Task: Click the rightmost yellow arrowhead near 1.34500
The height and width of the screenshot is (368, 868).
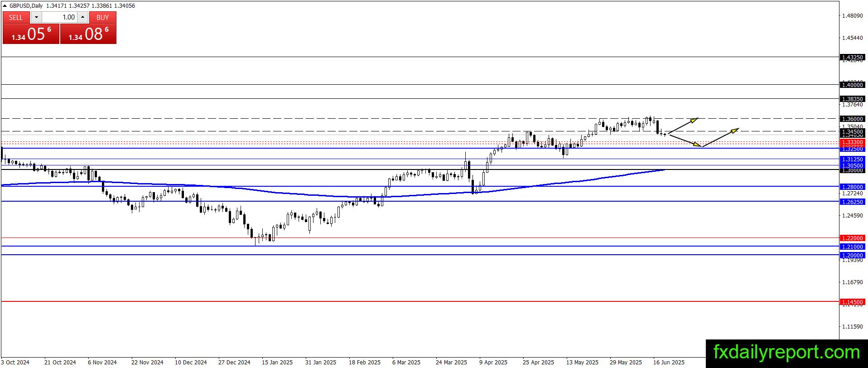Action: pyautogui.click(x=734, y=131)
